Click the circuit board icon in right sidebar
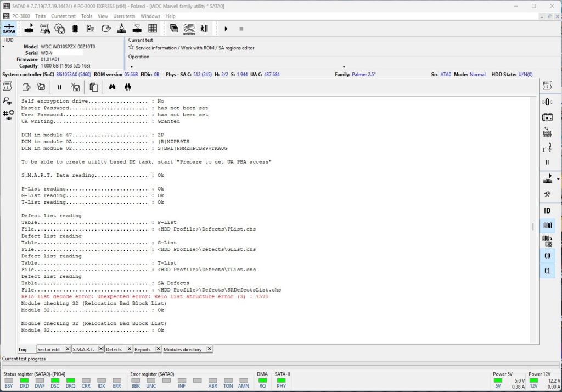Viewport: 562px width, 392px height. coord(547,117)
